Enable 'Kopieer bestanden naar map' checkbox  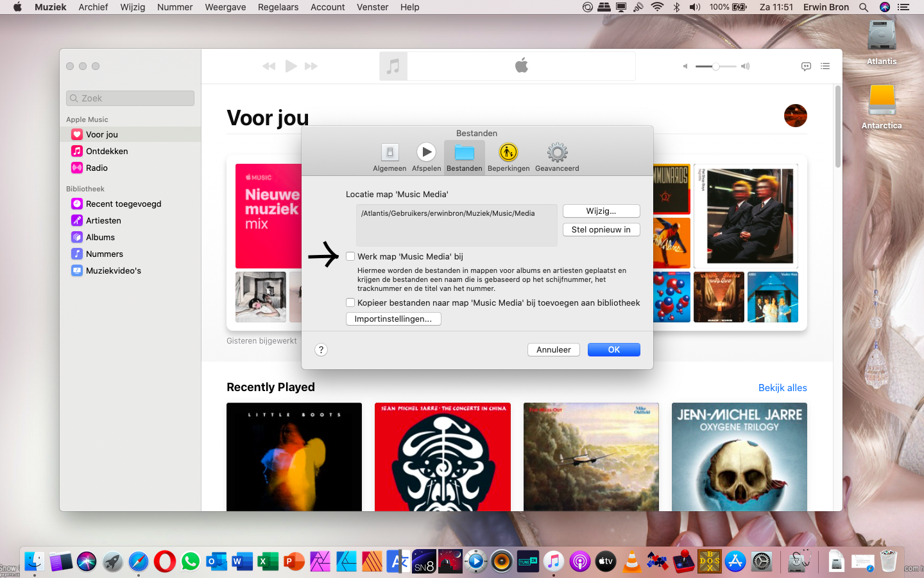[x=350, y=302]
